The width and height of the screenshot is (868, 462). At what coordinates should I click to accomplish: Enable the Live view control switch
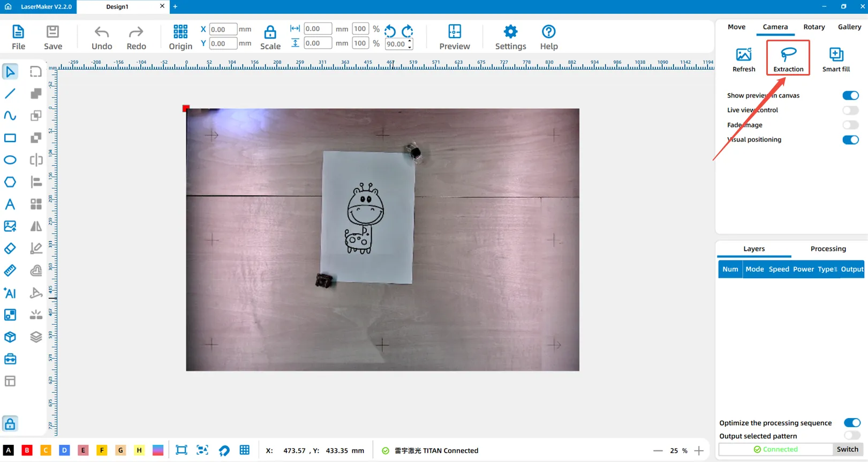[x=850, y=110]
